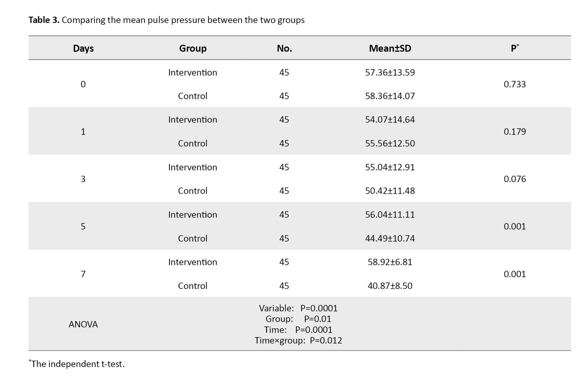Click the Days column header

(x=83, y=48)
